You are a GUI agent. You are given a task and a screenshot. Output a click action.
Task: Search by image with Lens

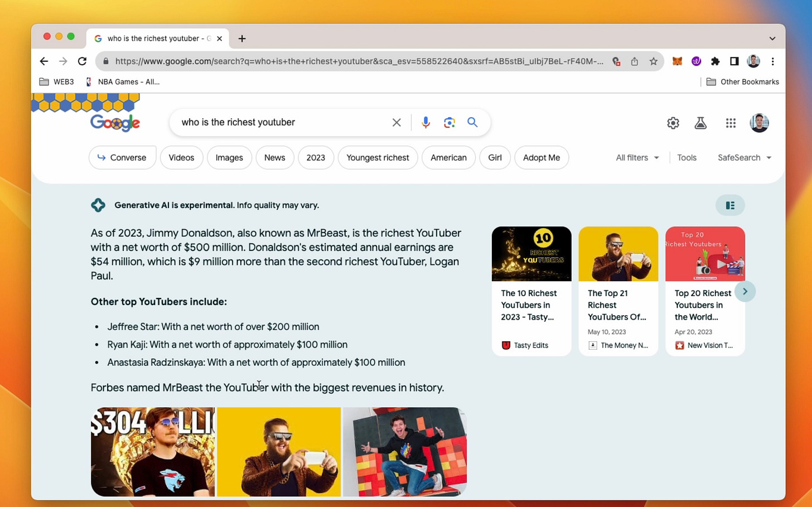(449, 122)
